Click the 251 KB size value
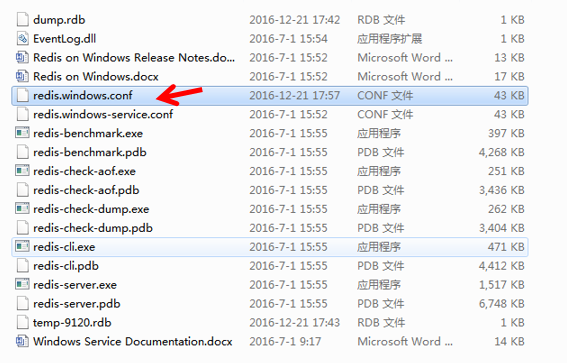This screenshot has width=567, height=363. click(506, 171)
